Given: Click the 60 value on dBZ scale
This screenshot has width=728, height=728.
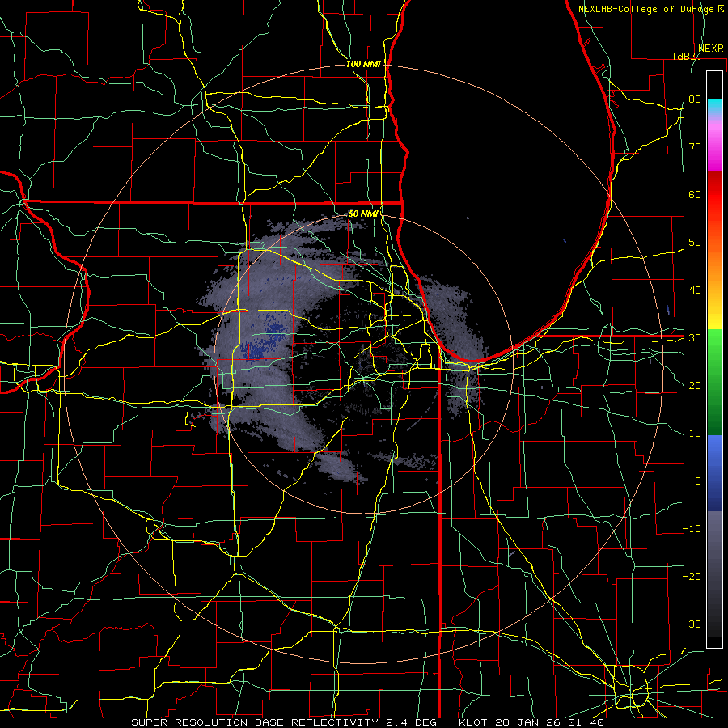Looking at the screenshot, I should 695,194.
